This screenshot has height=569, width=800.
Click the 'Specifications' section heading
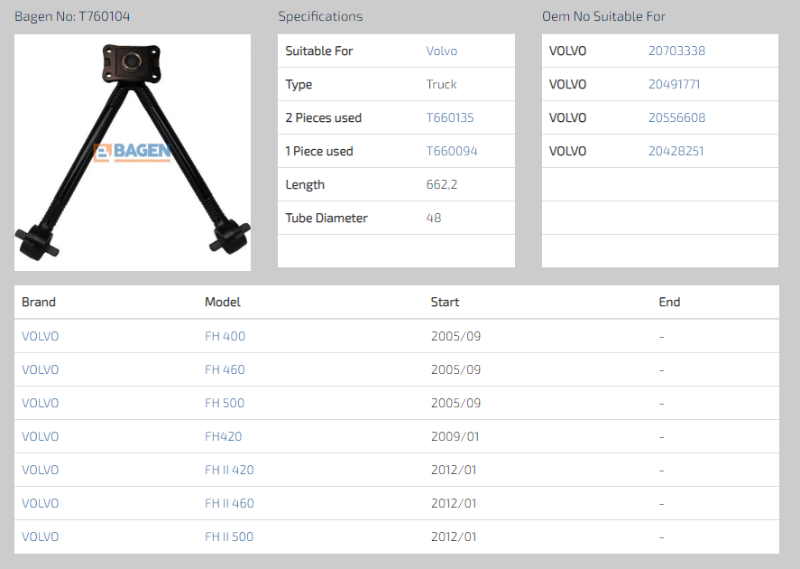(x=320, y=16)
